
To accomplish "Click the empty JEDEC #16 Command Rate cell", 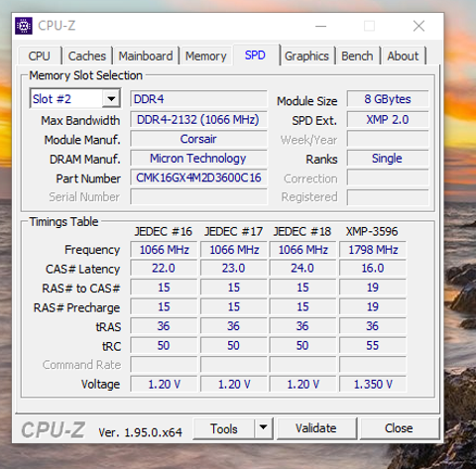I will (164, 365).
